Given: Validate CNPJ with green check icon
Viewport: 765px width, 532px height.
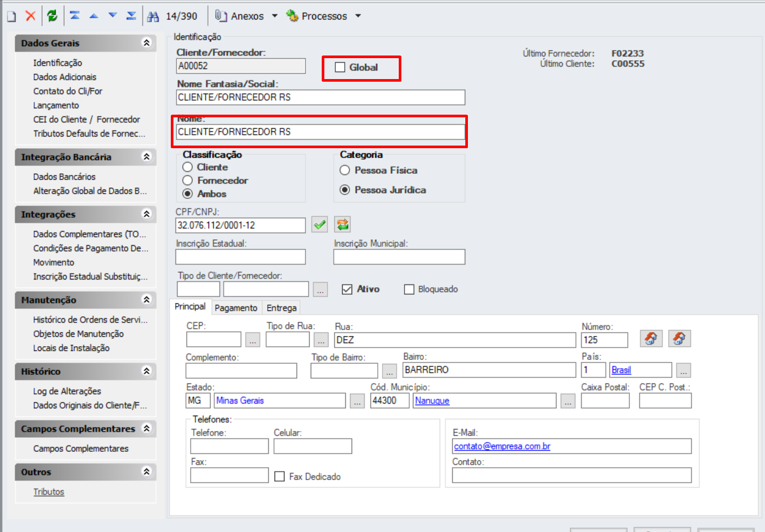Looking at the screenshot, I should click(320, 225).
